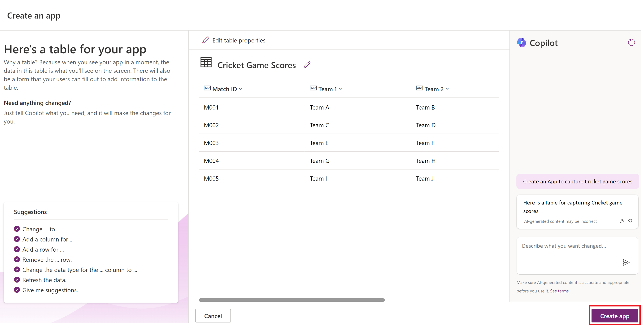This screenshot has height=330, width=644.
Task: Open Edit table properties
Action: 239,40
